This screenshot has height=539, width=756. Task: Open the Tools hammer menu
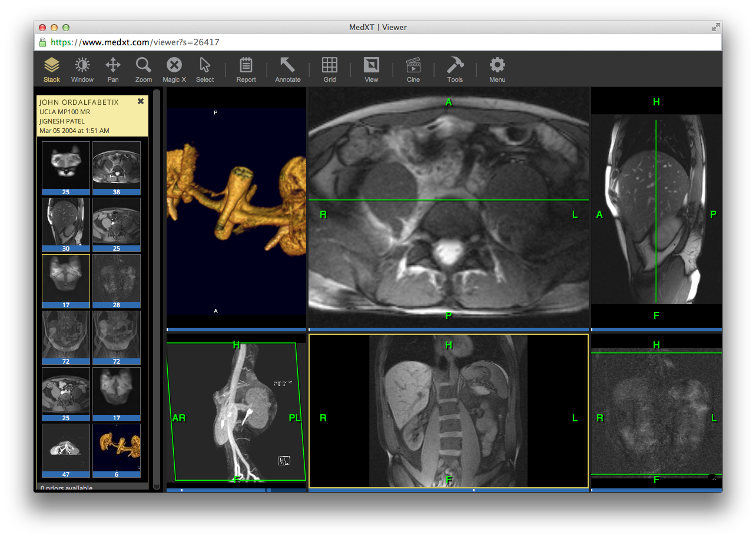pos(455,69)
